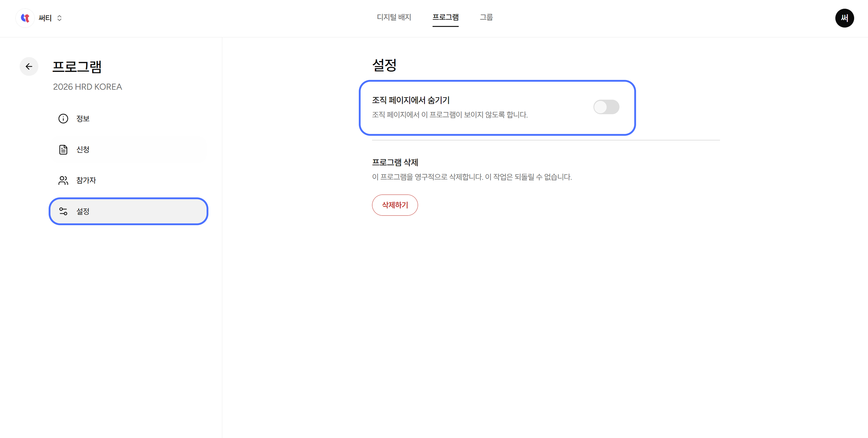Click the 설정 page heading
868x438 pixels.
coord(384,65)
